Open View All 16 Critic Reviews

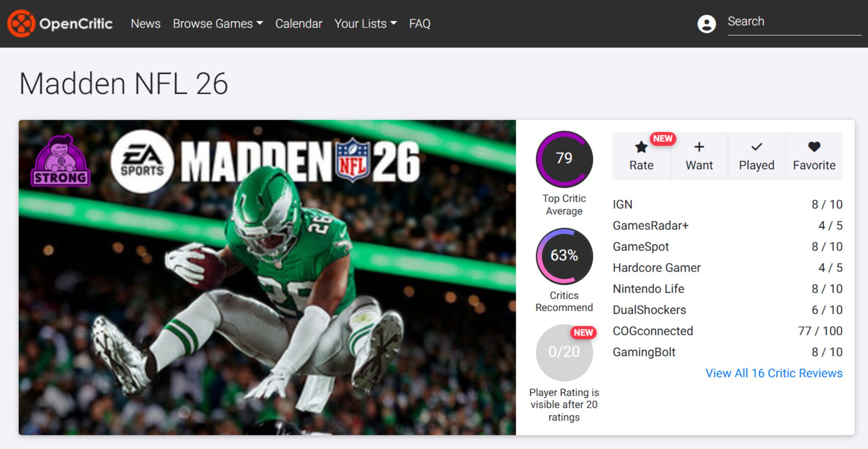pos(774,373)
